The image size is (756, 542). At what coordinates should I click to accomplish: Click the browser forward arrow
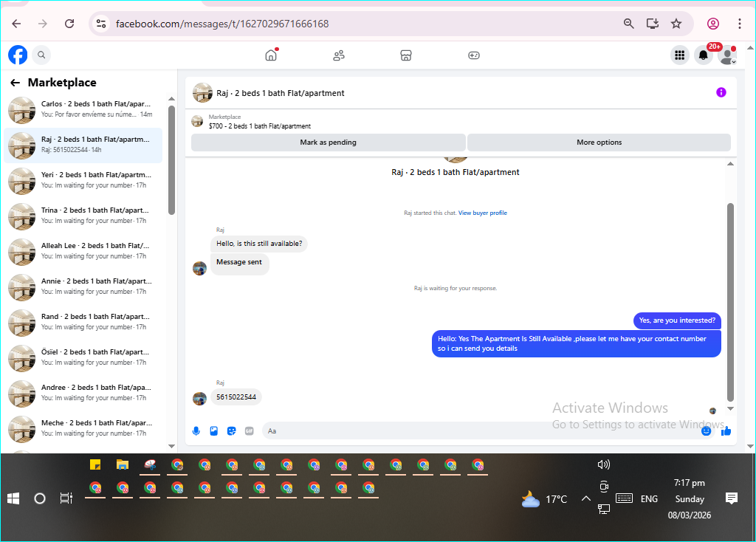click(x=43, y=24)
